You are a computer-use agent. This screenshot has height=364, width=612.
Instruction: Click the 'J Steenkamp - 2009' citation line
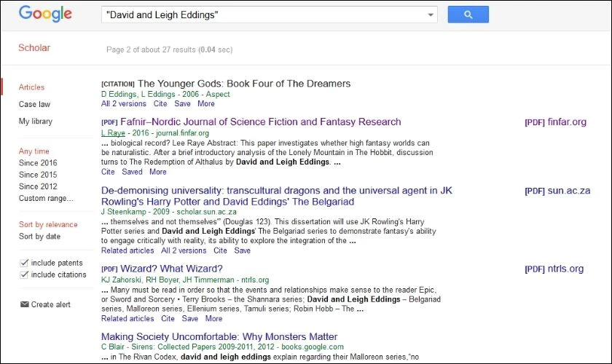[168, 211]
